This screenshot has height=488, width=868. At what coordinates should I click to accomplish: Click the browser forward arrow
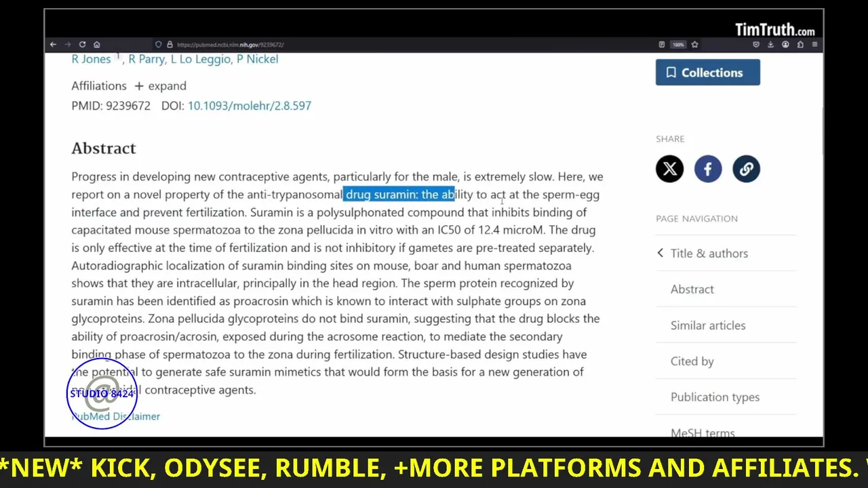67,45
